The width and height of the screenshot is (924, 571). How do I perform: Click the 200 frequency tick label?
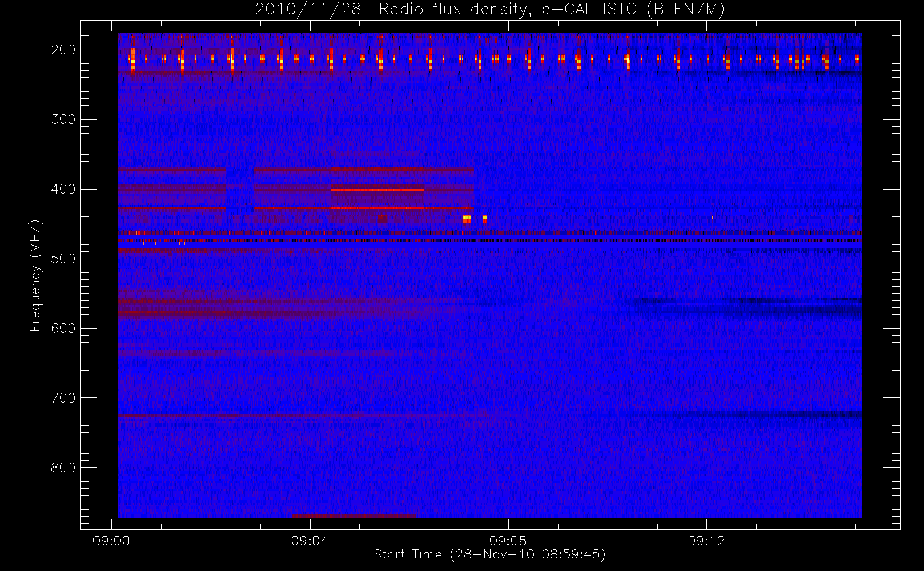[x=63, y=50]
